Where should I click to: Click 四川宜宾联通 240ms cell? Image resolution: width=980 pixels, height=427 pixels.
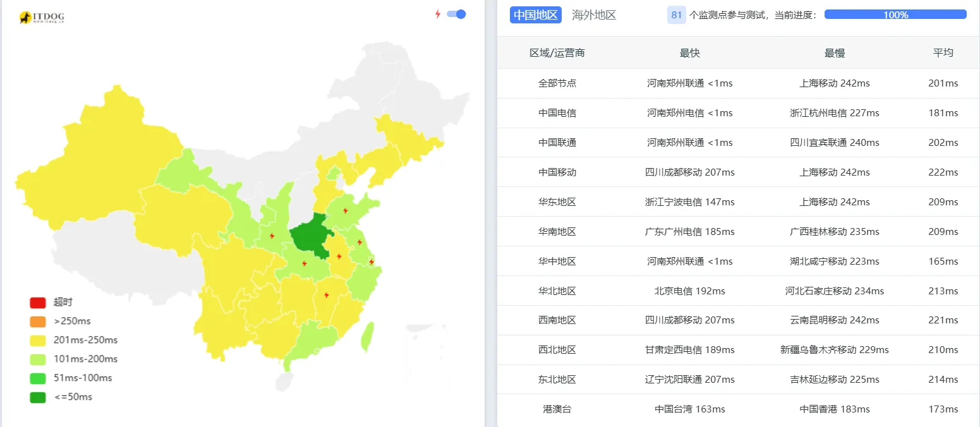pos(835,143)
